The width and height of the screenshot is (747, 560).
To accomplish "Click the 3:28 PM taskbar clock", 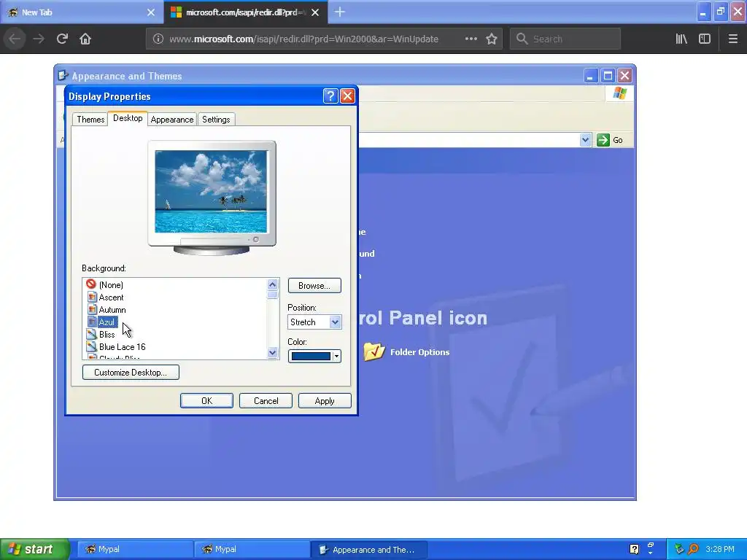I will [x=720, y=549].
